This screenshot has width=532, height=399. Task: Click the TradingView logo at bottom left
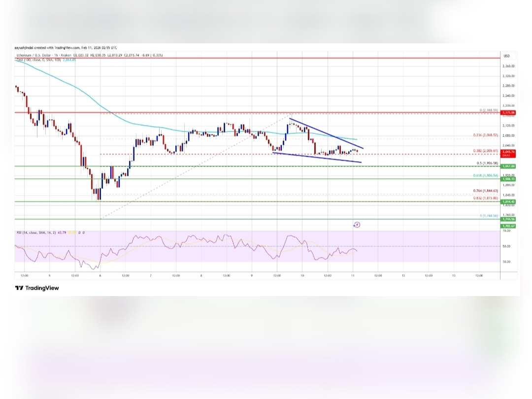point(37,288)
